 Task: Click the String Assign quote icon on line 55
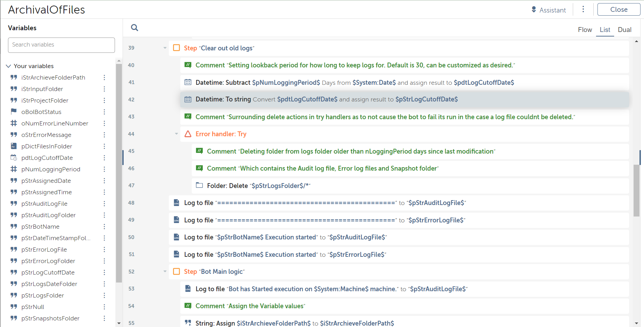[x=188, y=323]
